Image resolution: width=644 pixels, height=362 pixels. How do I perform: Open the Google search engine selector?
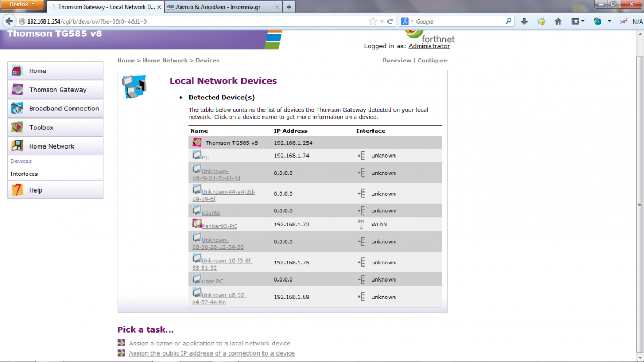point(407,21)
